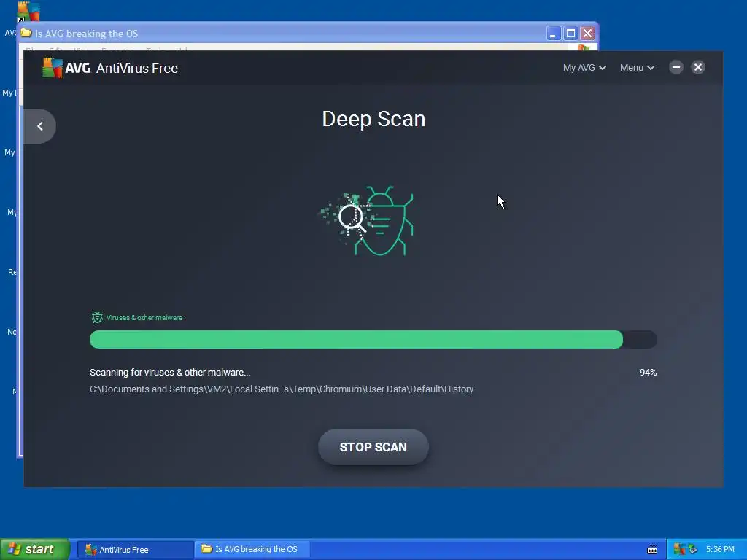Screen dimensions: 747x560
Task: Open the Windows start menu
Action: [x=35, y=549]
